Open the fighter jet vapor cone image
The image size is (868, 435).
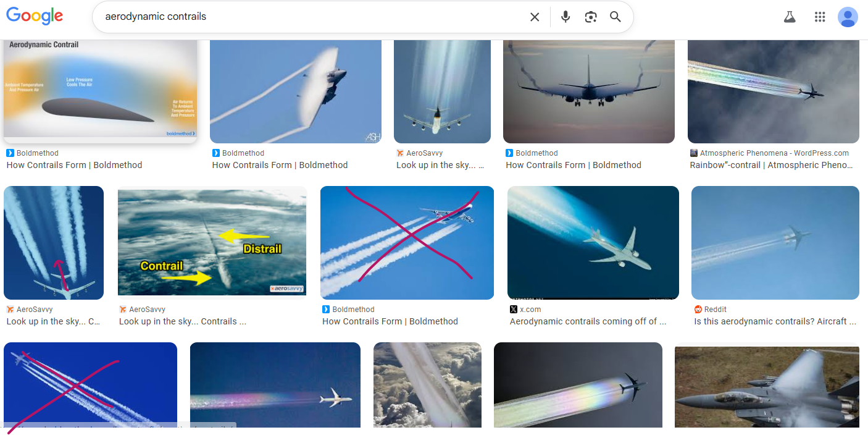pos(296,91)
